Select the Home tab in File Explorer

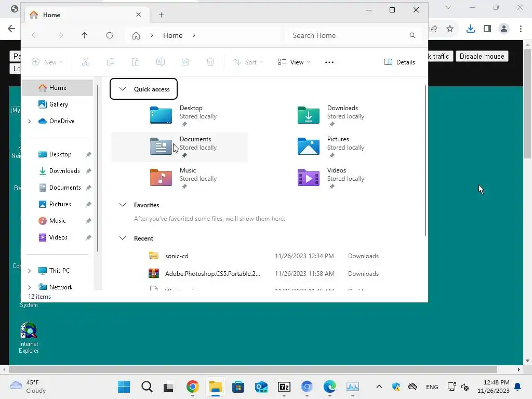(x=86, y=15)
